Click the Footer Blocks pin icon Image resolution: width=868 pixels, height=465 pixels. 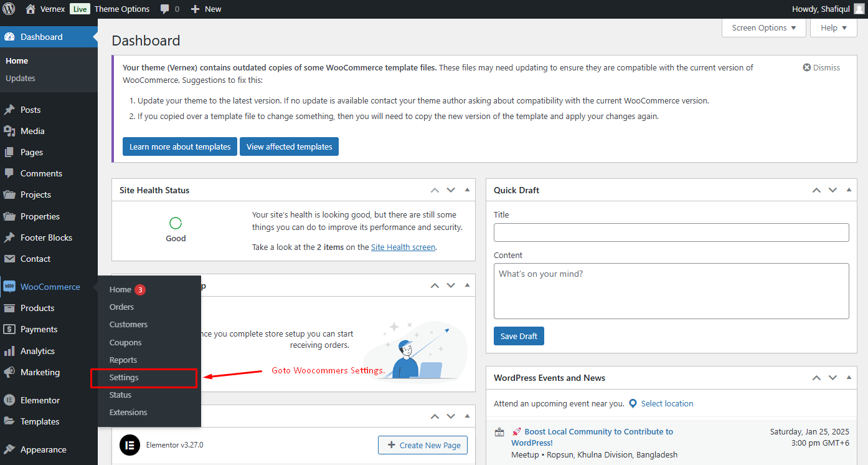pos(9,237)
